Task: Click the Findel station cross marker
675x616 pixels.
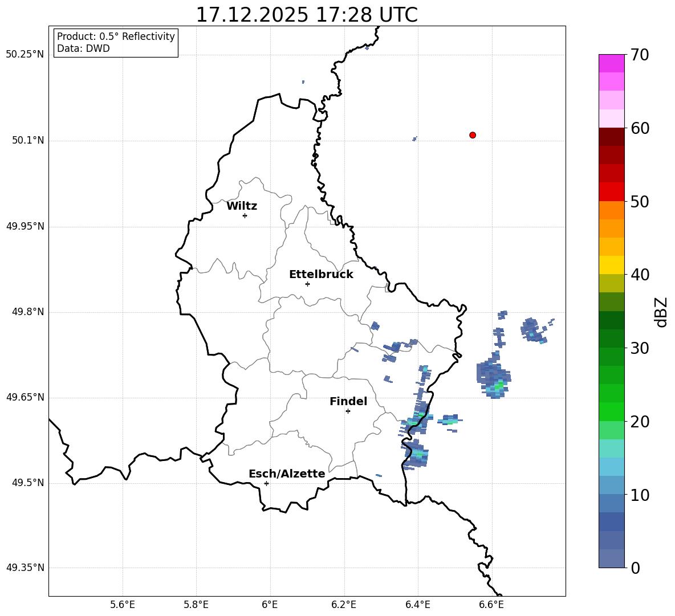Action: tap(348, 411)
